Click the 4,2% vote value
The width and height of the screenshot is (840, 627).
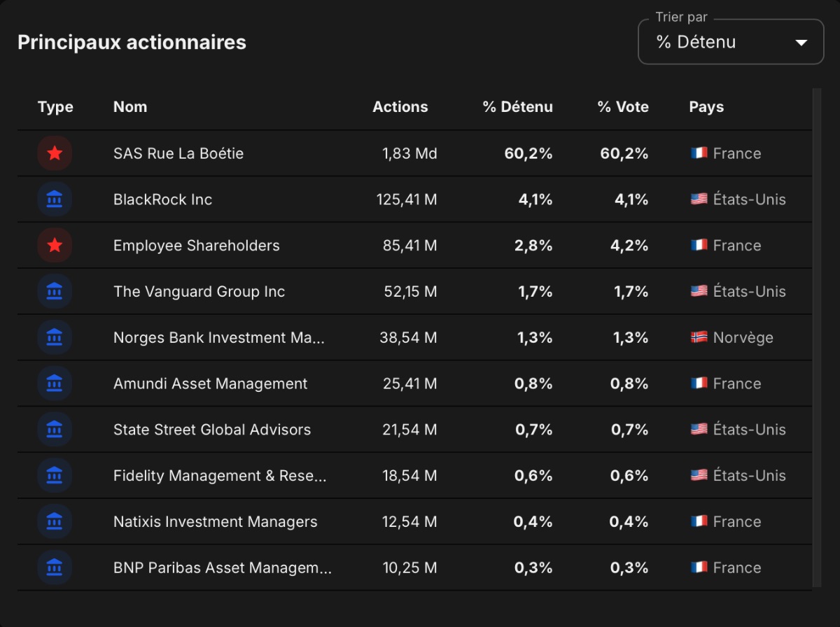(x=630, y=246)
